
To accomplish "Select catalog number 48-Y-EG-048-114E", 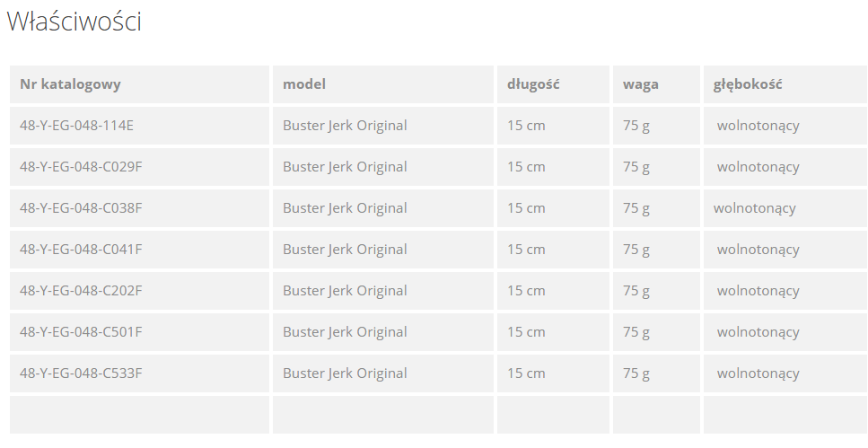I will point(76,125).
